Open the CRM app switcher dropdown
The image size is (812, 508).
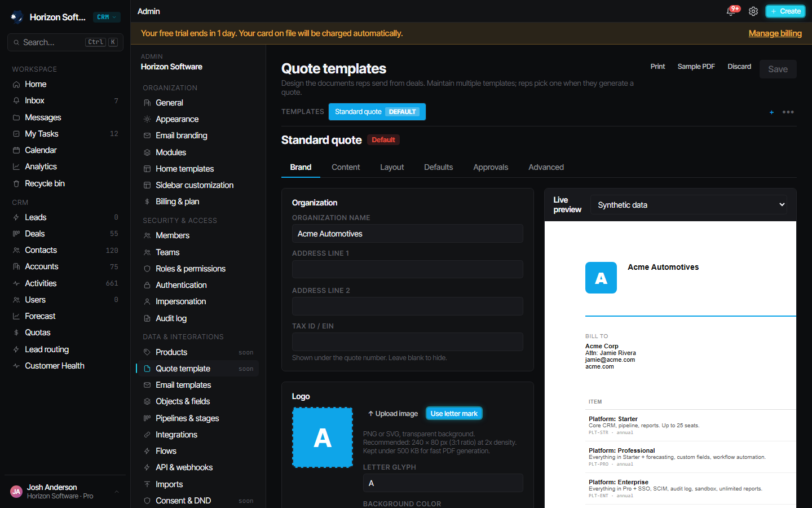pos(107,17)
